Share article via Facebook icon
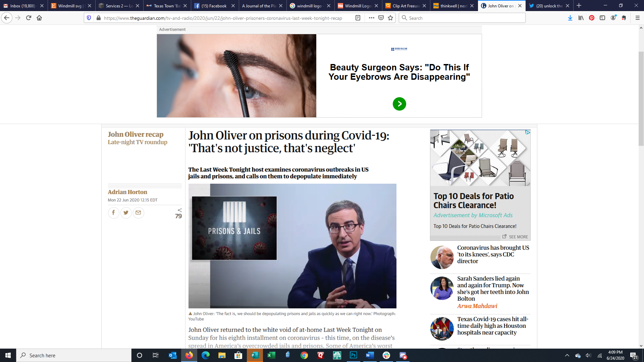This screenshot has width=644, height=362. tap(113, 213)
